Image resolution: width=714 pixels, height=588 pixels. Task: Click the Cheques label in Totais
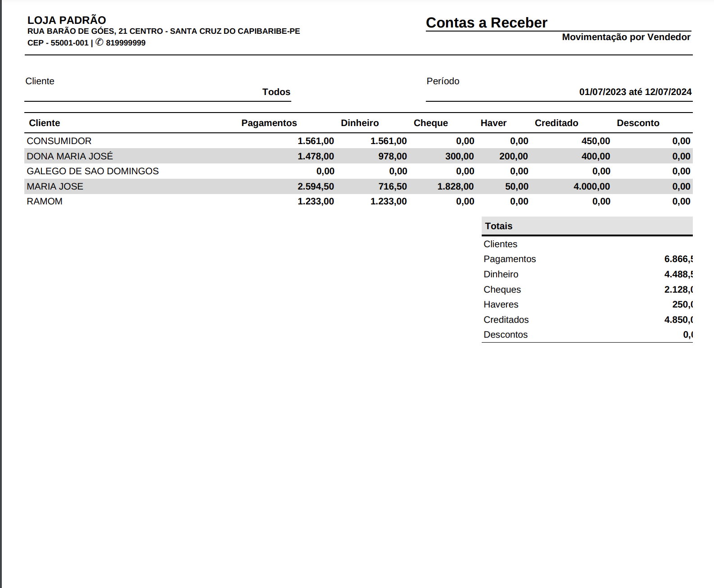(x=502, y=289)
